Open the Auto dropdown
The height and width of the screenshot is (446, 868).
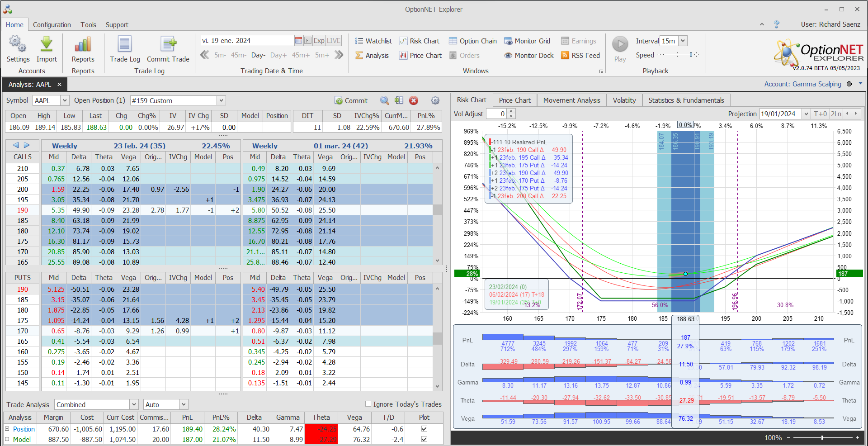184,404
